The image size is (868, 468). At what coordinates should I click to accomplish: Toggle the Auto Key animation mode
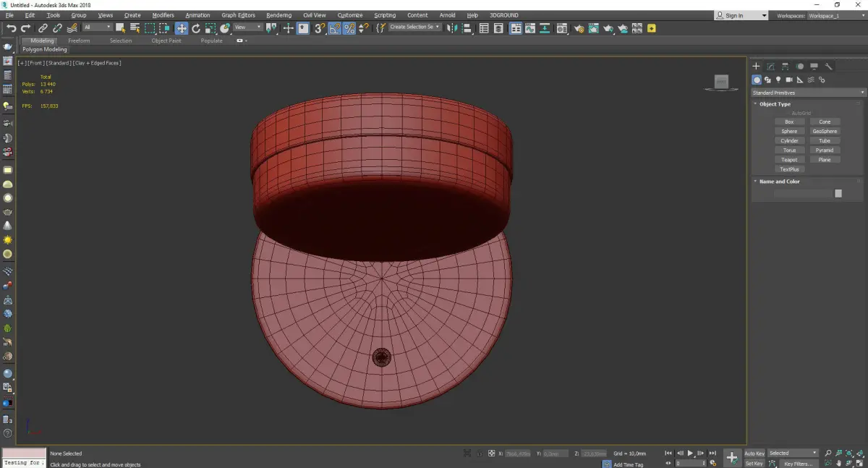coord(754,454)
